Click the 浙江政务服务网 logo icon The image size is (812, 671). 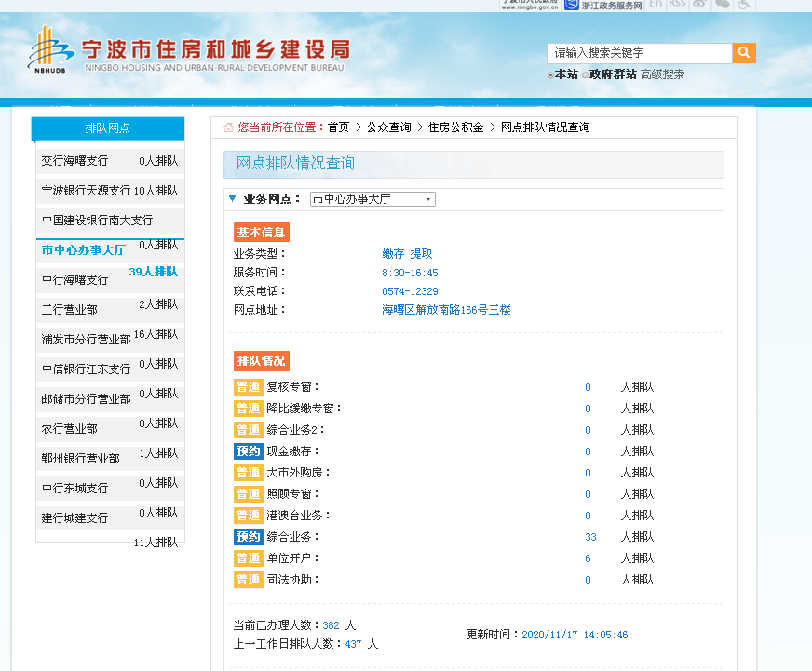571,5
